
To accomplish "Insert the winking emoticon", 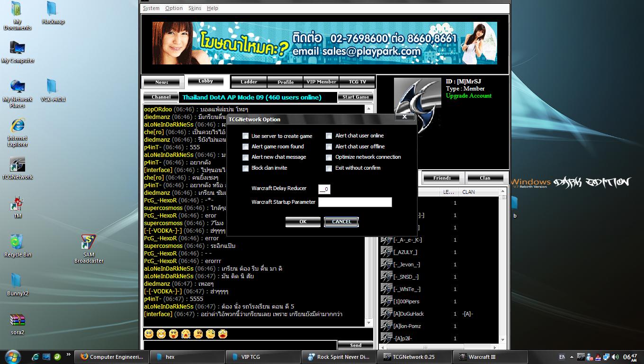I will point(210,334).
